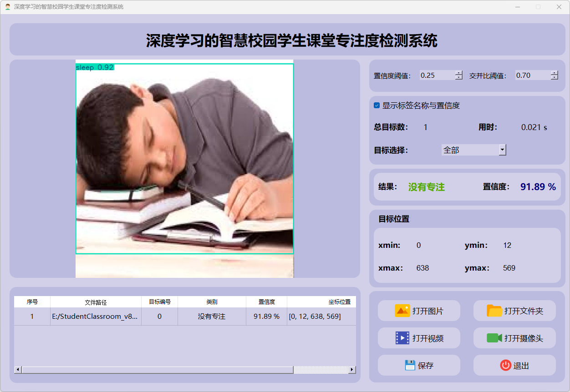The height and width of the screenshot is (392, 570).
Task: Click the green camera icon
Action: [x=494, y=338]
